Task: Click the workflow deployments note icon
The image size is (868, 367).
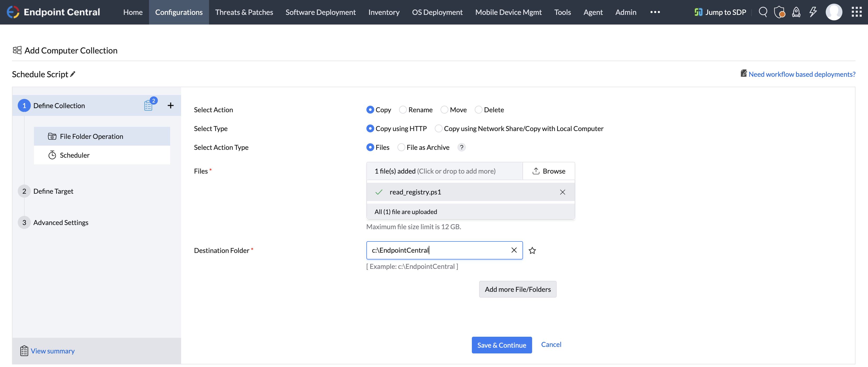Action: click(x=743, y=73)
